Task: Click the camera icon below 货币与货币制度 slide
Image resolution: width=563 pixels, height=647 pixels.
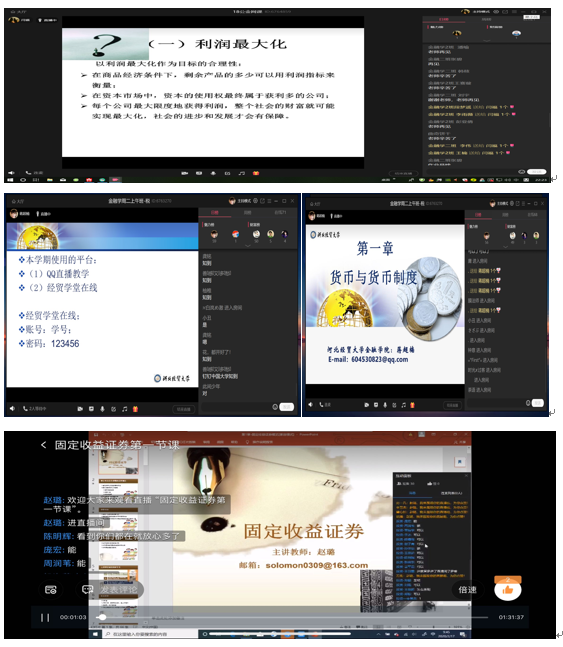Action: [x=366, y=405]
